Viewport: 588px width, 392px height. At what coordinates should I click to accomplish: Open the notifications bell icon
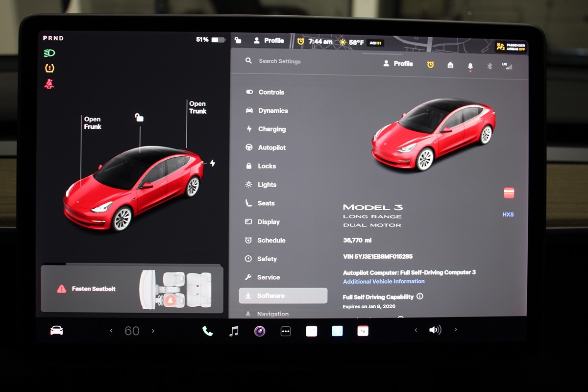click(470, 66)
